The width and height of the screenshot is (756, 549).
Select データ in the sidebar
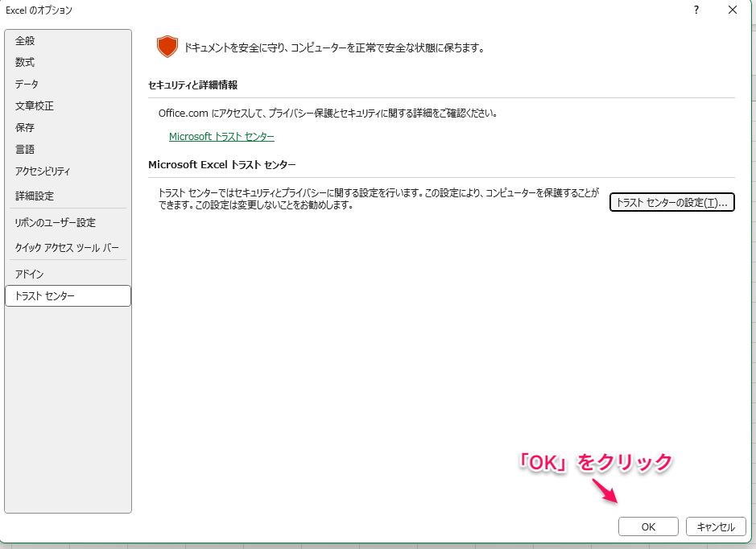27,85
